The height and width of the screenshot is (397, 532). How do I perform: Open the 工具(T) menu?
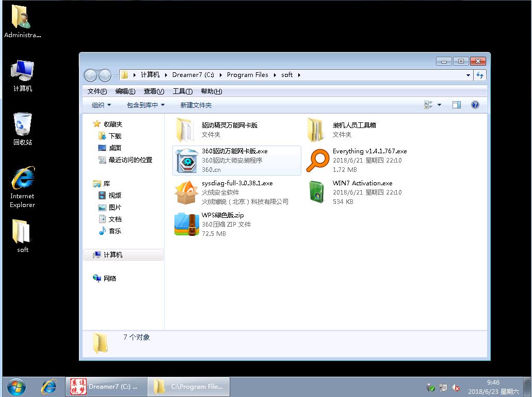pos(183,91)
